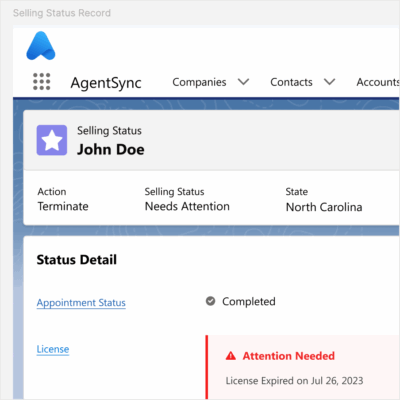Open the Companies tab

click(199, 82)
